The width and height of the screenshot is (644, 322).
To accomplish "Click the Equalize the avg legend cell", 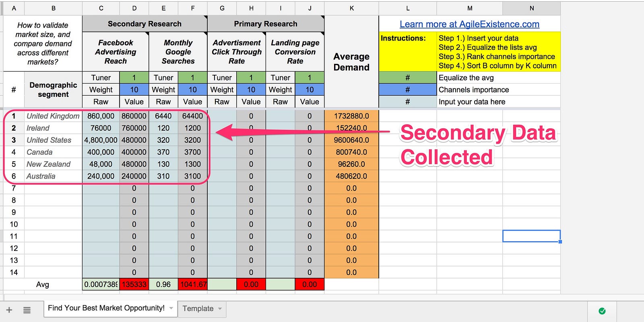I will pyautogui.click(x=499, y=78).
